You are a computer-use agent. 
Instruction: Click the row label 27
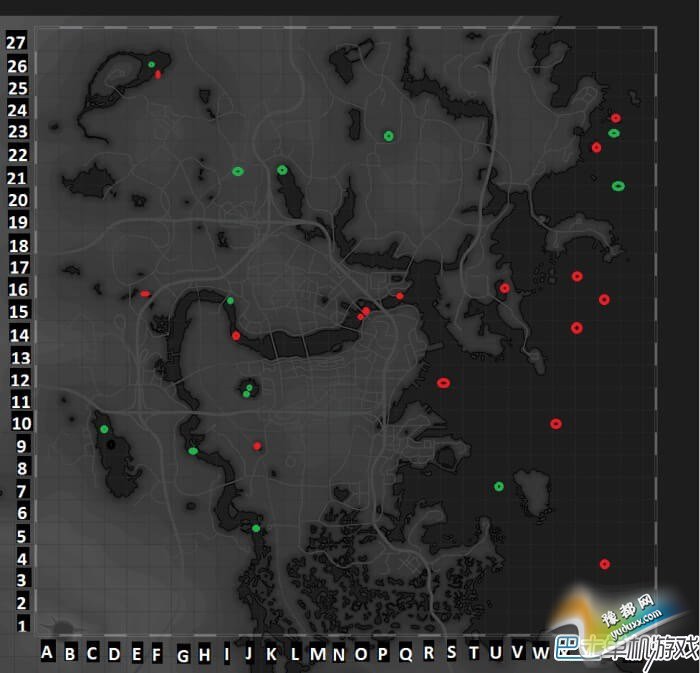tap(14, 42)
